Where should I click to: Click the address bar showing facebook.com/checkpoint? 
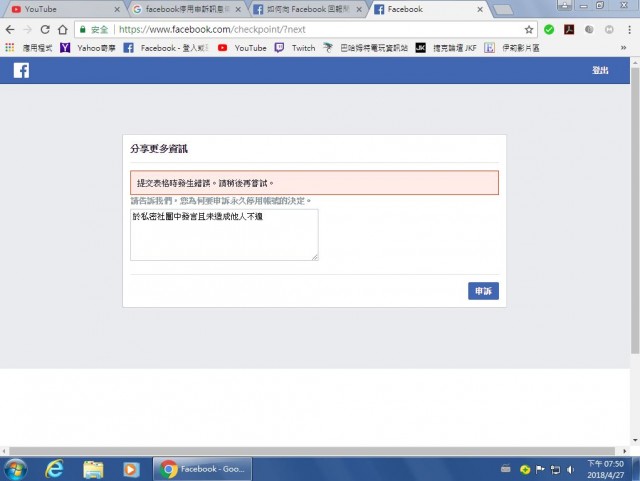click(x=300, y=30)
